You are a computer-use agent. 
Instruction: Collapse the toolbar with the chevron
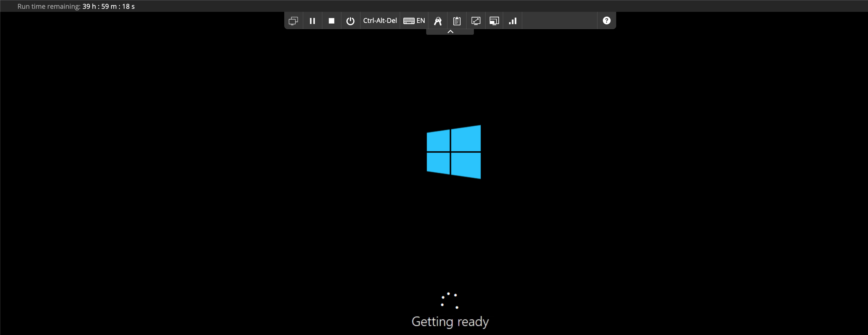[x=450, y=32]
